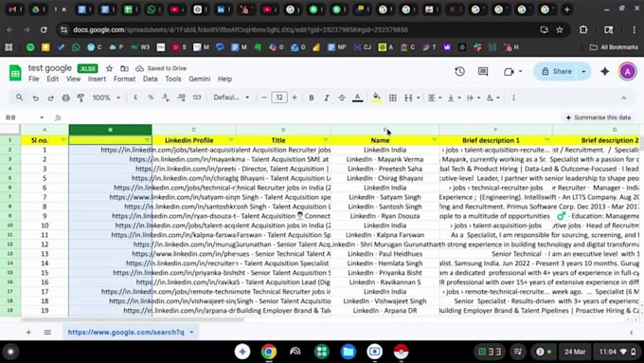Open the Sheets home logo

click(15, 73)
